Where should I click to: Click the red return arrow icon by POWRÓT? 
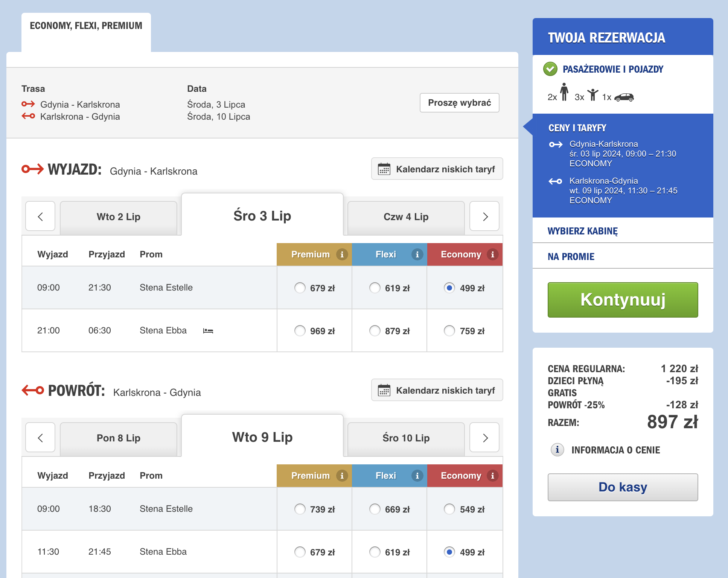coord(33,390)
